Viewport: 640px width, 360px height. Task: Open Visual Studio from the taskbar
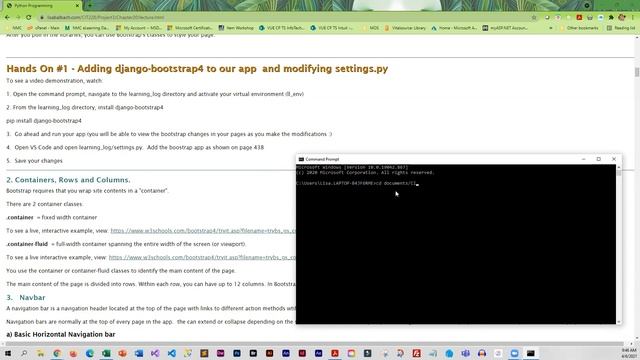tap(155, 353)
